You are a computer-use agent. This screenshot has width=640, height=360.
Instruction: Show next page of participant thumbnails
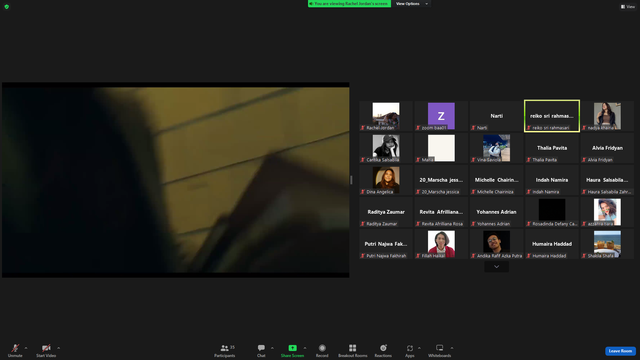tap(496, 267)
